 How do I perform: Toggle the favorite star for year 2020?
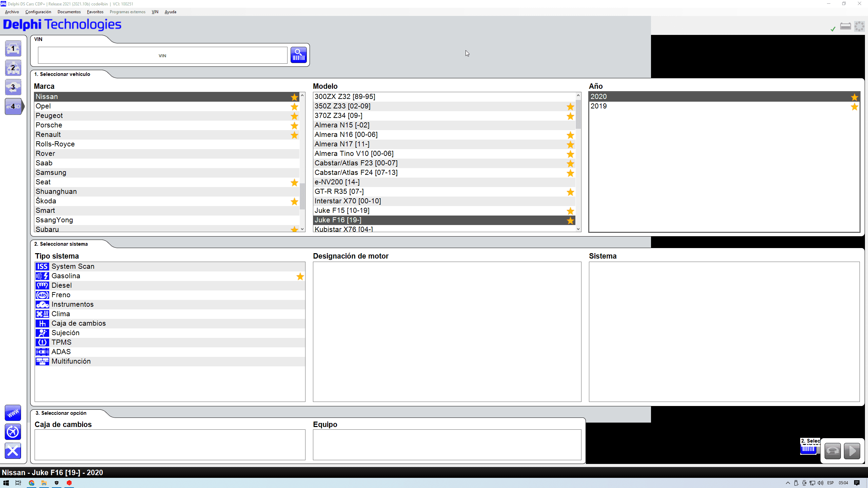pos(854,97)
